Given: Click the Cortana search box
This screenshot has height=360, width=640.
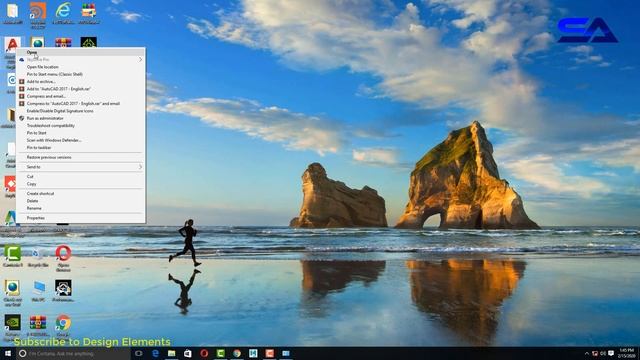Looking at the screenshot, I should (73, 353).
